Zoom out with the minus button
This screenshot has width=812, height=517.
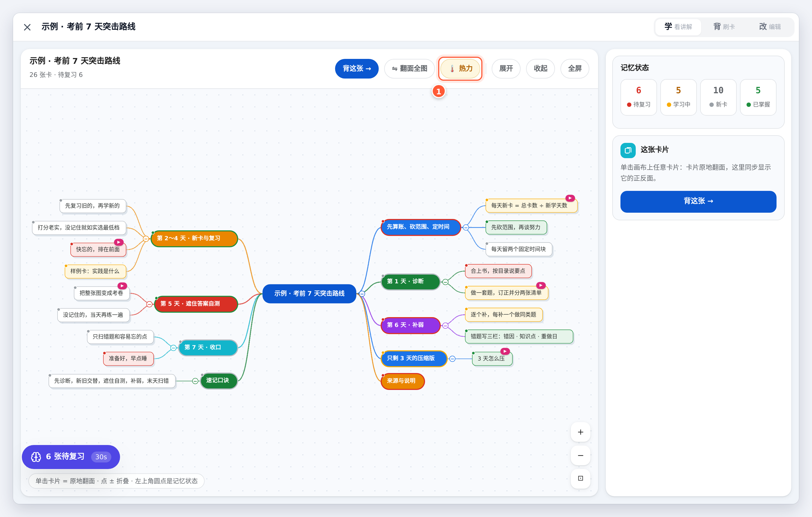(x=580, y=455)
